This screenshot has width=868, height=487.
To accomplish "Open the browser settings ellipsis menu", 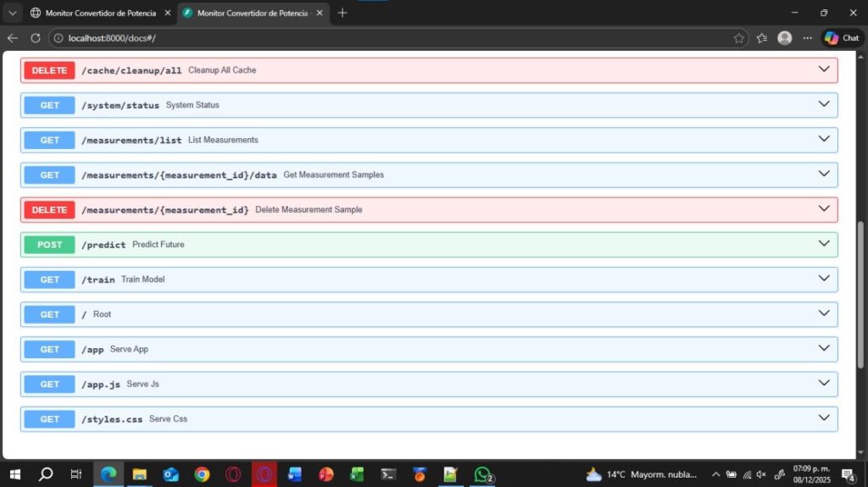I will click(x=807, y=38).
